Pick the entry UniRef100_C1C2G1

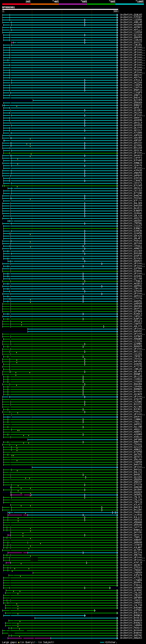click(x=131, y=354)
